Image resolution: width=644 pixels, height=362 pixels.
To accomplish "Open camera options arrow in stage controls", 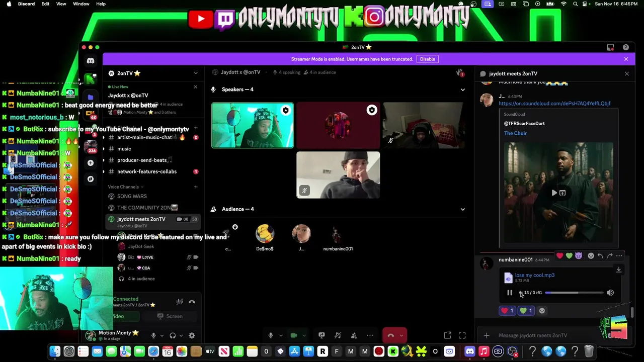I will (x=304, y=335).
